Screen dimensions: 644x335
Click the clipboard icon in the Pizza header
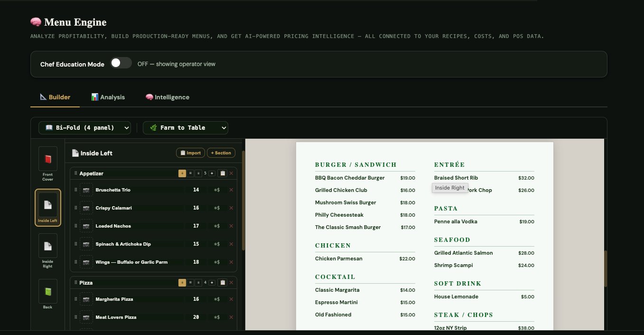click(x=222, y=283)
